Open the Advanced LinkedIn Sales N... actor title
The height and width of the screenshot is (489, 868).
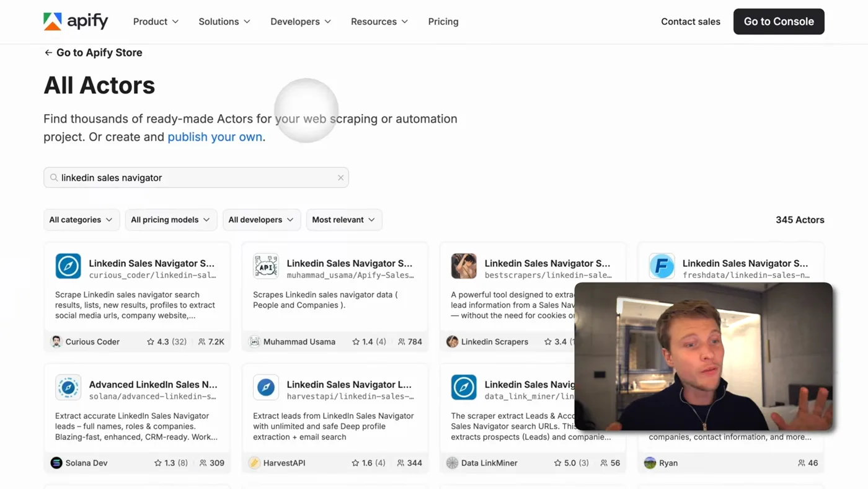click(153, 384)
